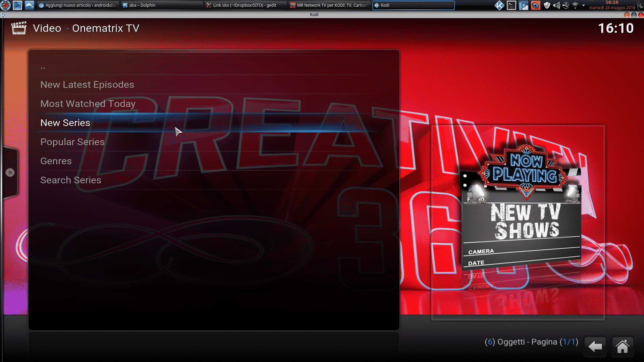Click the Kodi window menu icon on titlebar

pos(3,15)
